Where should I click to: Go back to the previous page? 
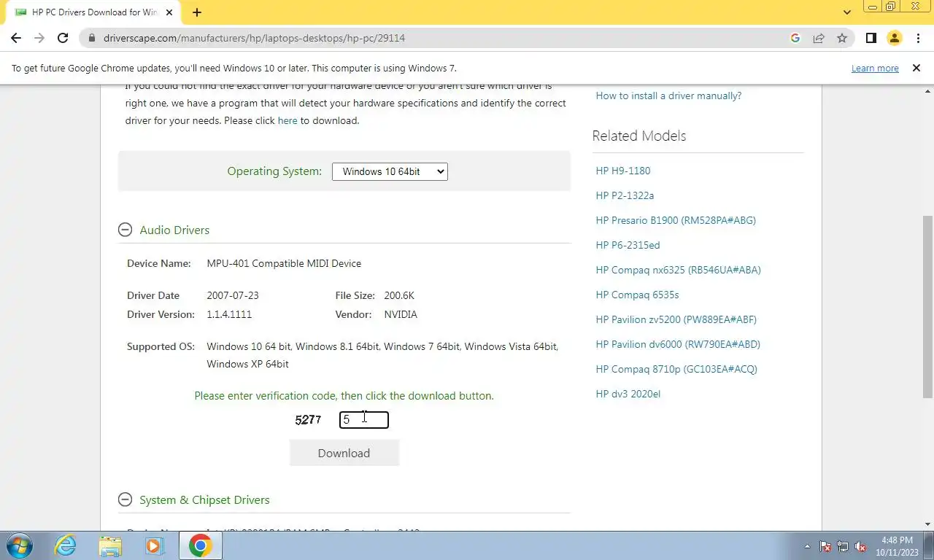point(16,38)
